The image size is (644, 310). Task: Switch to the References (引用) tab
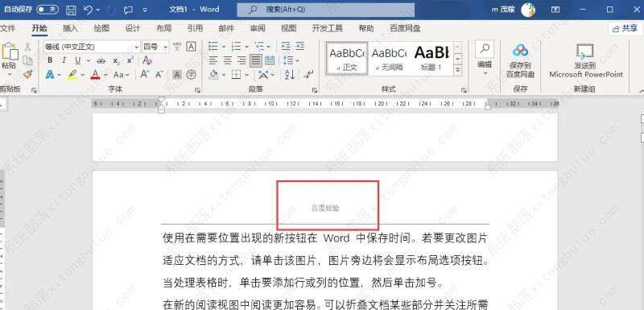click(195, 28)
